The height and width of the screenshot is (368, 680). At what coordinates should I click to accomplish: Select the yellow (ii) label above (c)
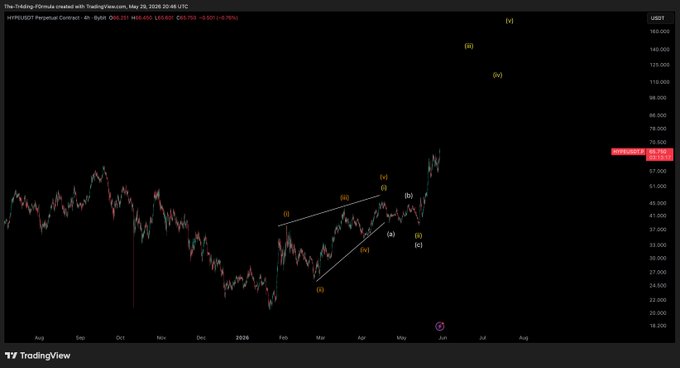point(418,236)
